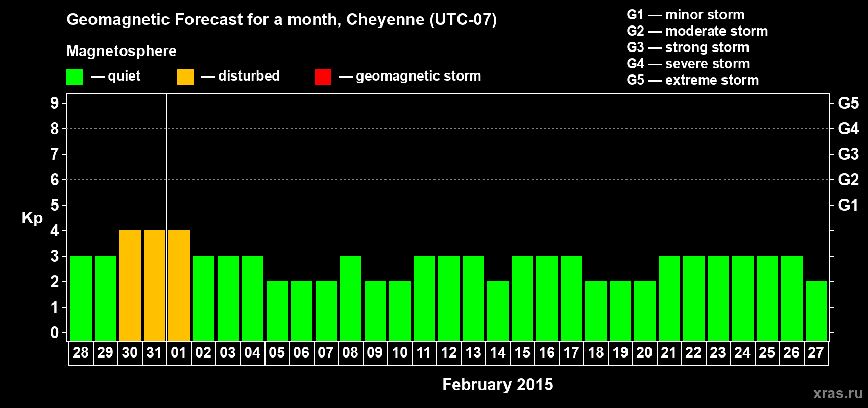Click the G5 storm level label
Viewport: 868px width, 408px height.
pos(849,103)
